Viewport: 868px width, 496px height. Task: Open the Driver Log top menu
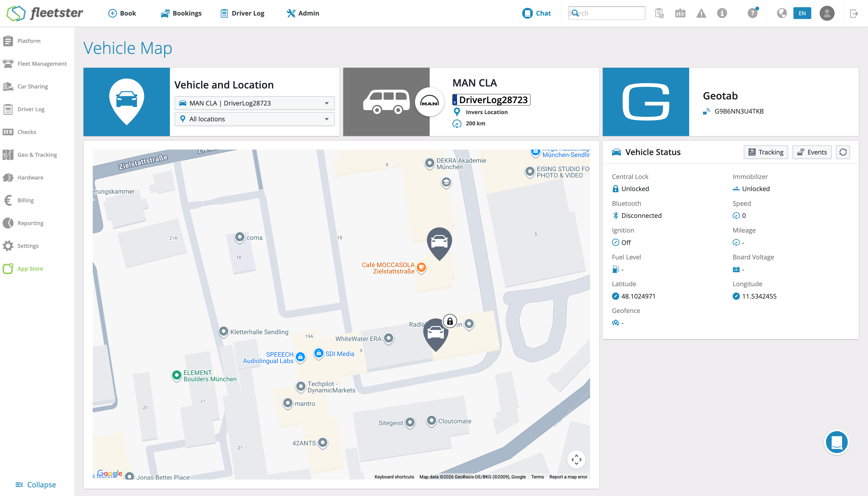[242, 13]
